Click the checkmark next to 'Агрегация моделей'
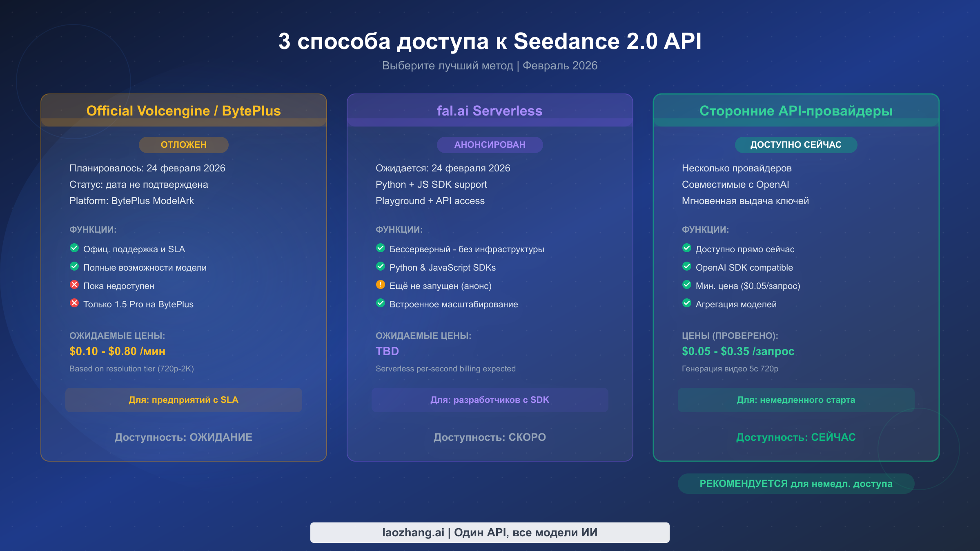980x551 pixels. tap(686, 304)
